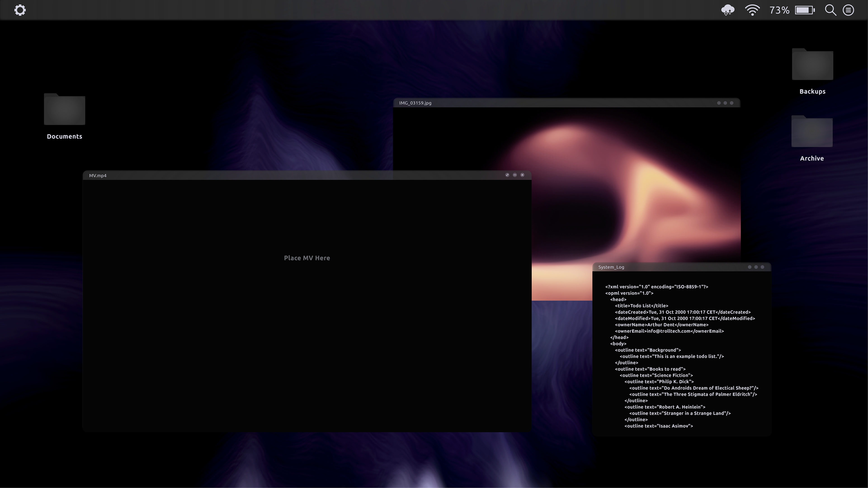Click the ownerEmail line in System_Log
The width and height of the screenshot is (868, 488).
point(669,331)
